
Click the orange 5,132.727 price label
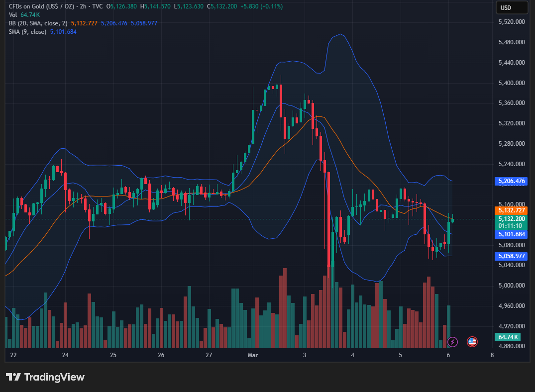pyautogui.click(x=511, y=210)
